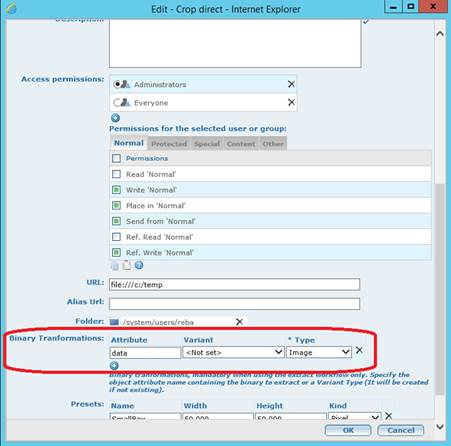This screenshot has width=451, height=446.
Task: Delete the data binary transformation row
Action: [359, 350]
